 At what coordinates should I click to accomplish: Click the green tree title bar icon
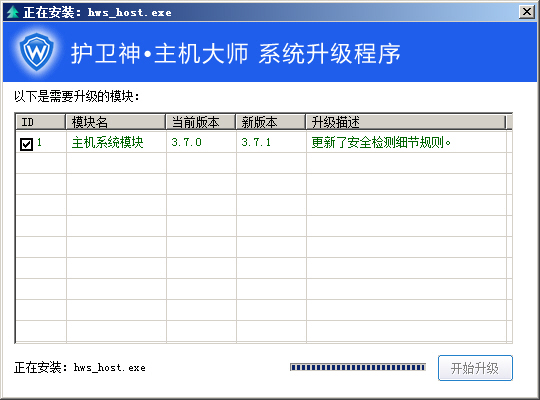point(13,12)
